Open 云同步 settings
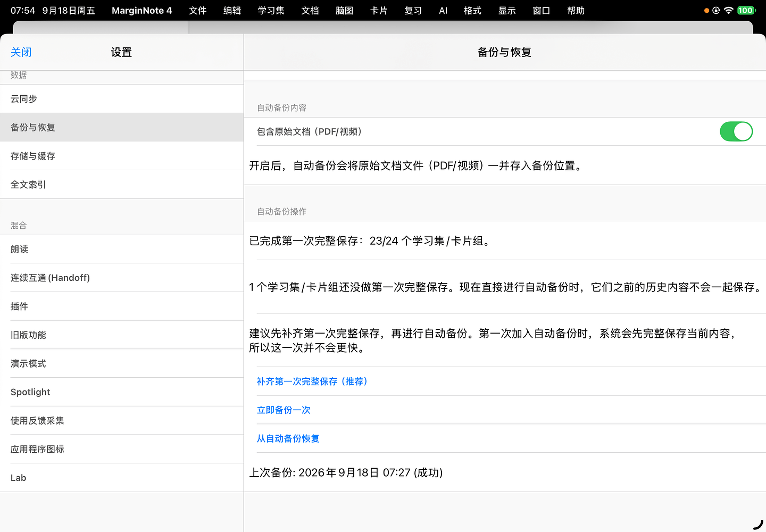The image size is (766, 532). pyautogui.click(x=122, y=99)
